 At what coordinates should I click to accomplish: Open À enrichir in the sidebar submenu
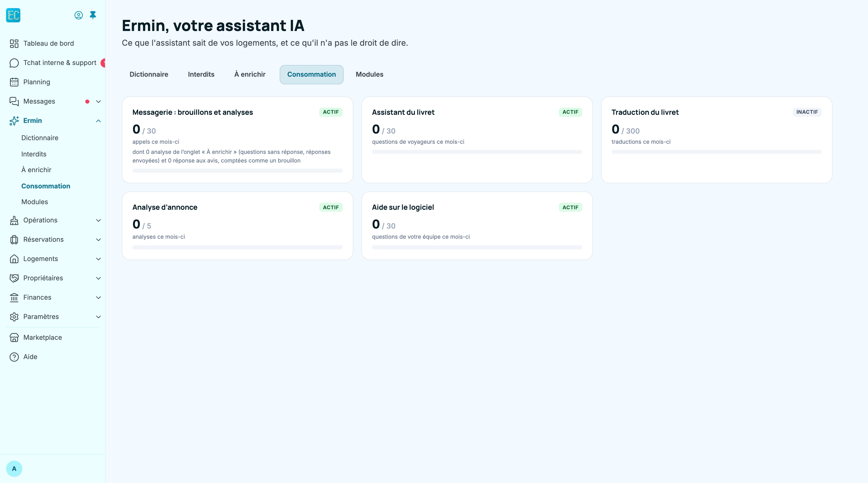click(36, 170)
